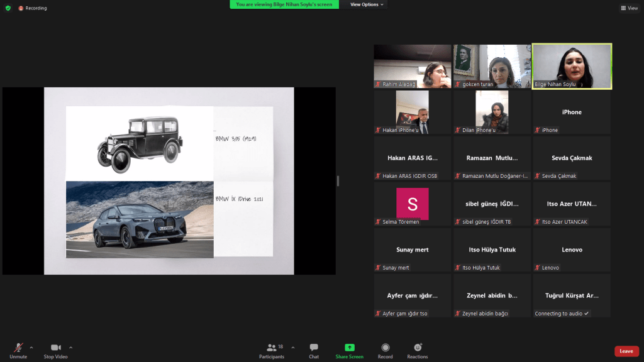The height and width of the screenshot is (362, 644).
Task: Open the Reactions menu
Action: 417,349
